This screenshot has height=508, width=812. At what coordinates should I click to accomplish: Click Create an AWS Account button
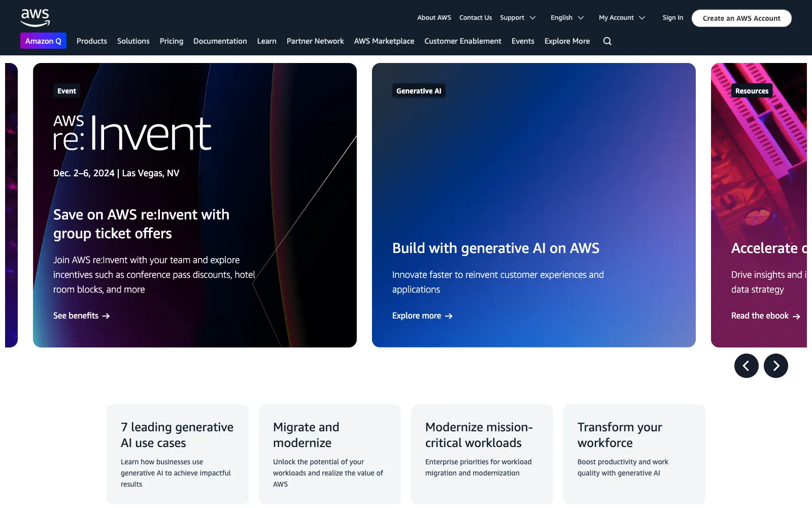tap(741, 18)
